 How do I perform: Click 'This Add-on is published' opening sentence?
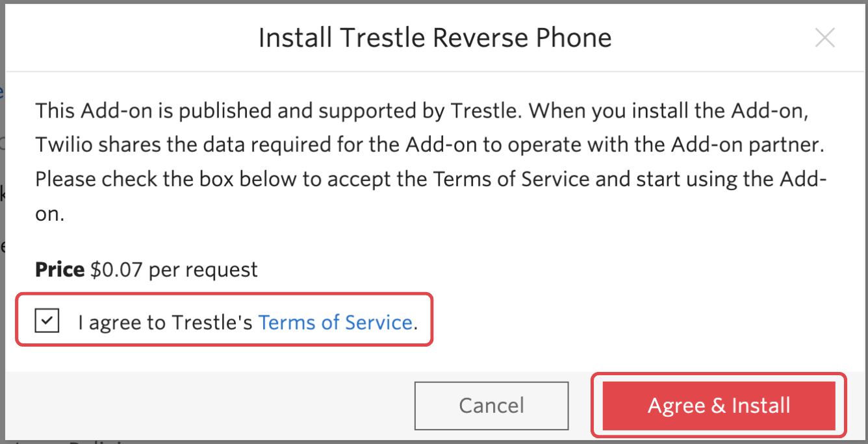(153, 111)
